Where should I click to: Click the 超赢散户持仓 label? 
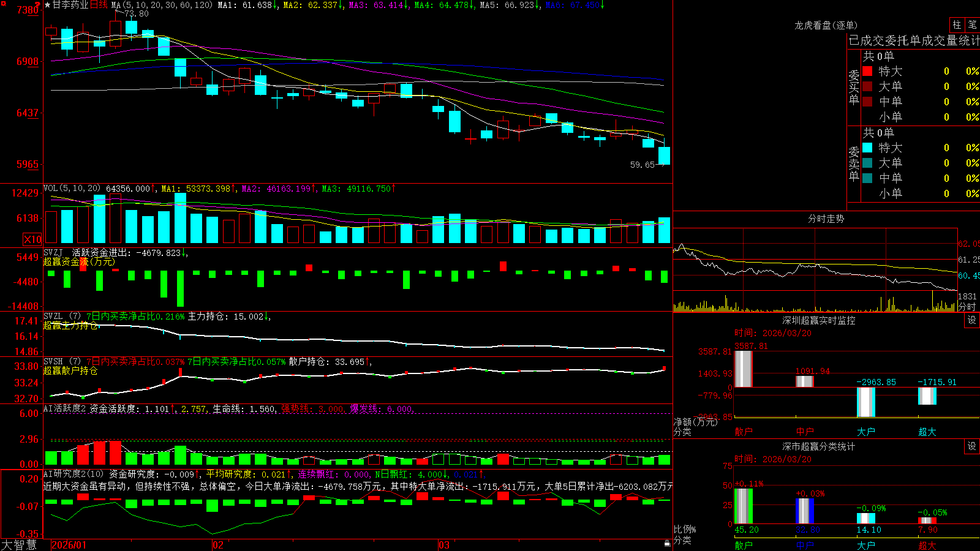[70, 370]
